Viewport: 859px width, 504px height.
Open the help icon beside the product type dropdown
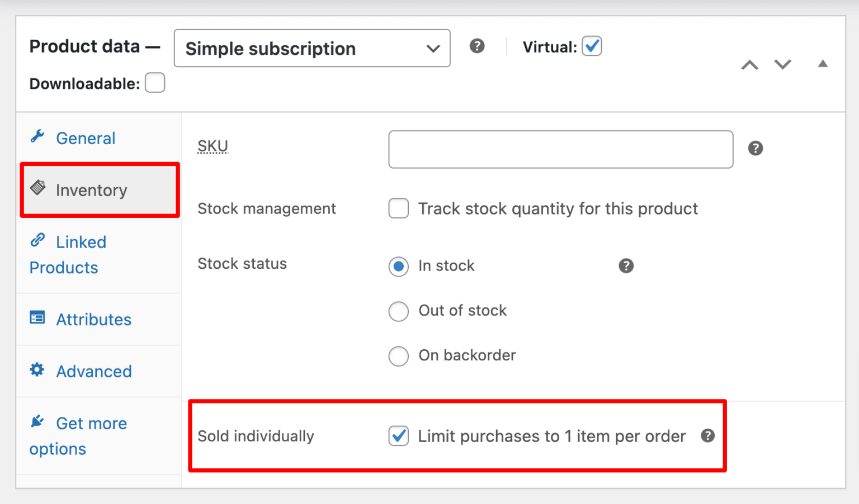[x=477, y=46]
